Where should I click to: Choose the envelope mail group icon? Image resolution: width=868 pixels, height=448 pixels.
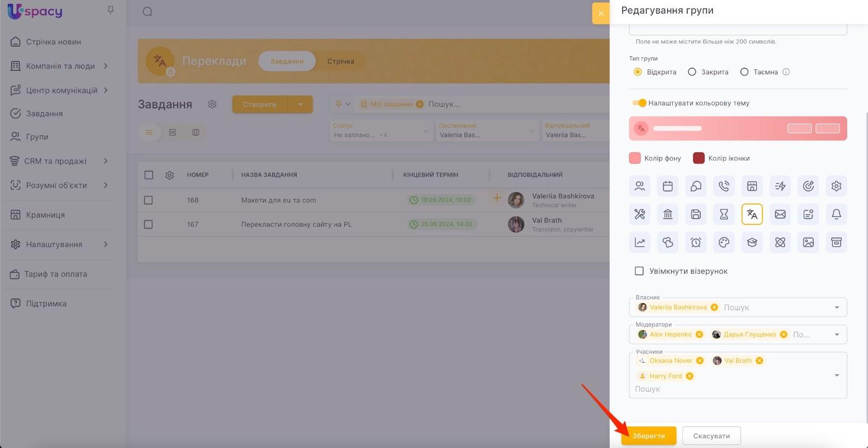click(780, 214)
